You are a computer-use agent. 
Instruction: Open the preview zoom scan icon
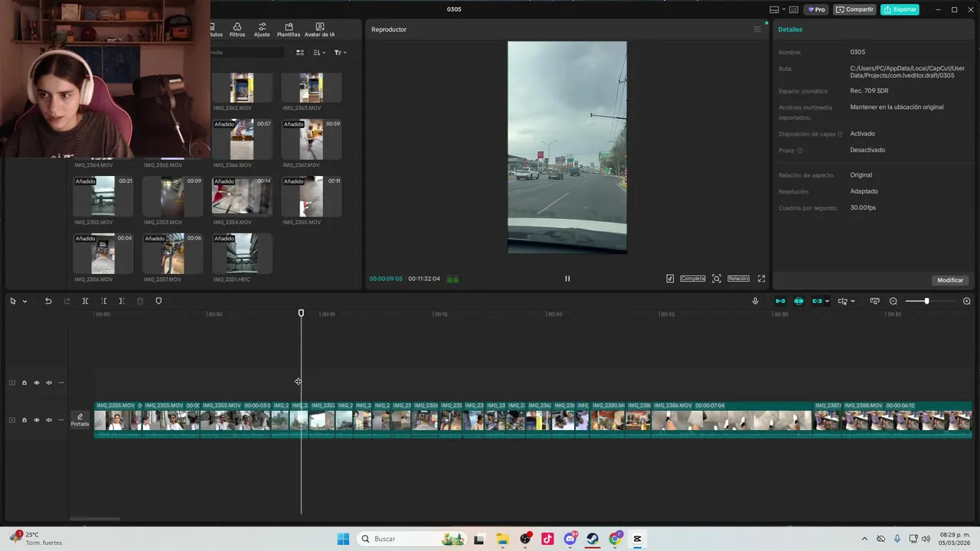coord(717,279)
